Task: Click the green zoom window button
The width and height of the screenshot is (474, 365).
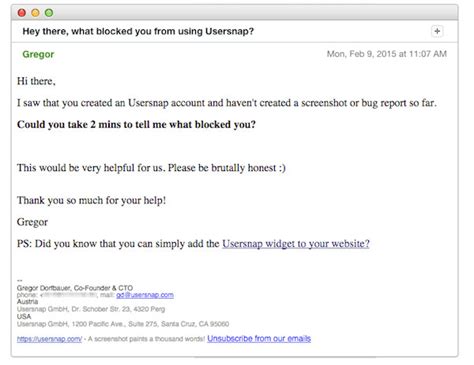Action: click(x=49, y=13)
